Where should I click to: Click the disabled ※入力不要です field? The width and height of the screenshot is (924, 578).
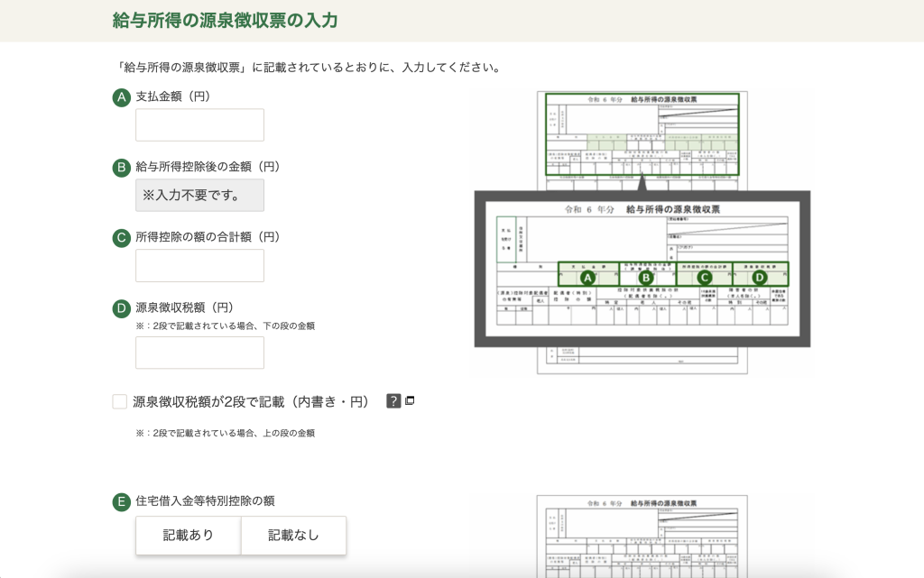[199, 195]
